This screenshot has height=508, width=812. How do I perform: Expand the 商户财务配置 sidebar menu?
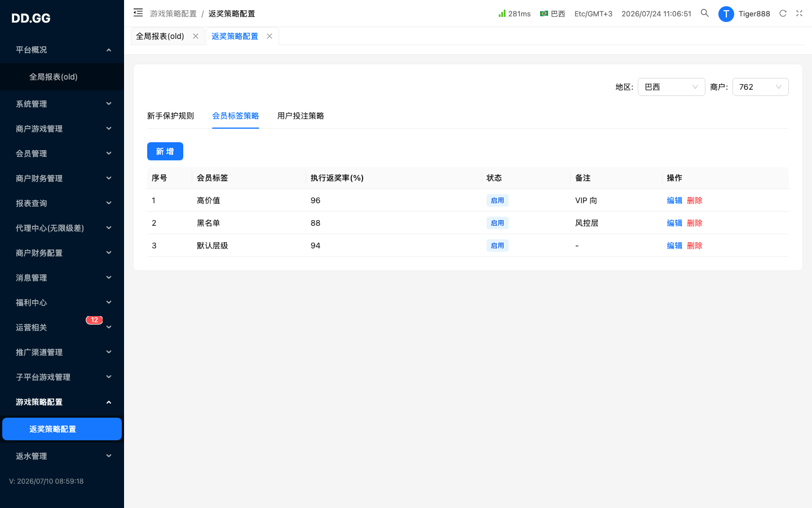pyautogui.click(x=62, y=253)
